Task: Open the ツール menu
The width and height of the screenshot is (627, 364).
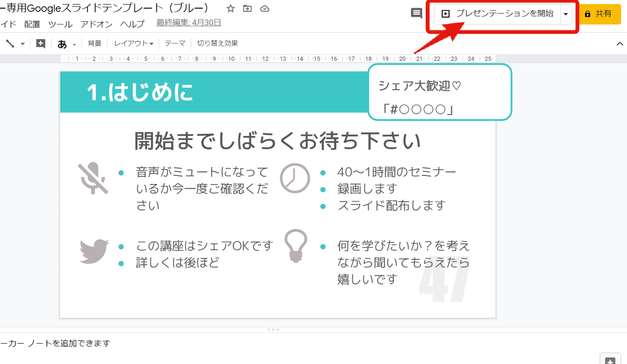Action: pyautogui.click(x=60, y=24)
